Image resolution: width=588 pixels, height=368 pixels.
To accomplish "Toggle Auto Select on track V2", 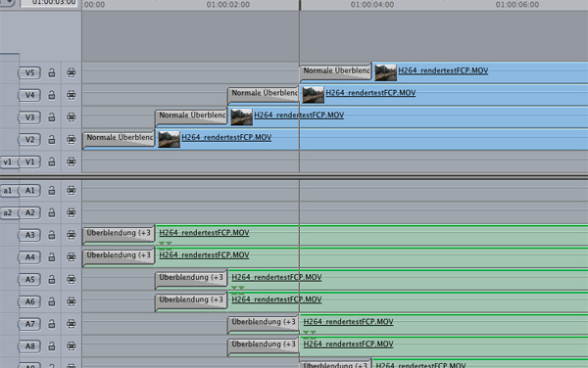I will pyautogui.click(x=71, y=140).
